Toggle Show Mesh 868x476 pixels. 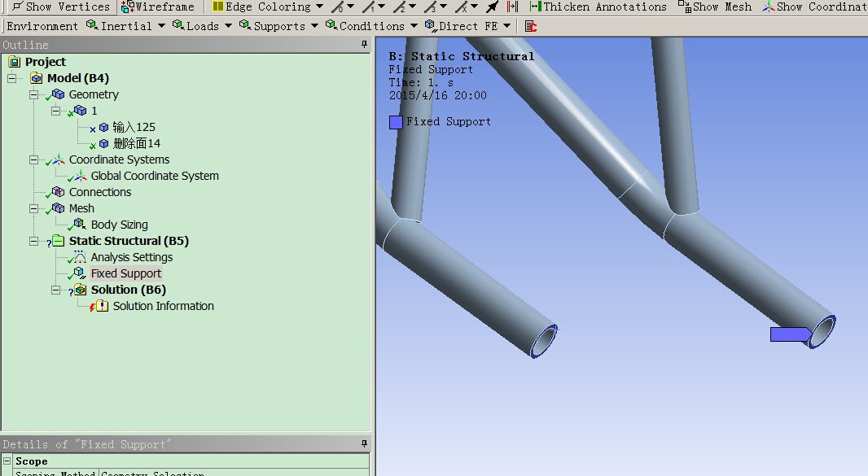click(x=715, y=7)
